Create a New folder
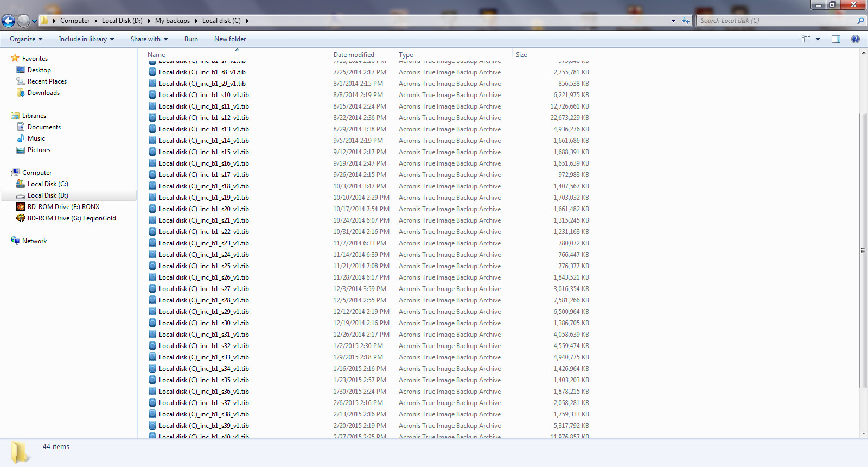The width and height of the screenshot is (868, 467). (x=230, y=39)
